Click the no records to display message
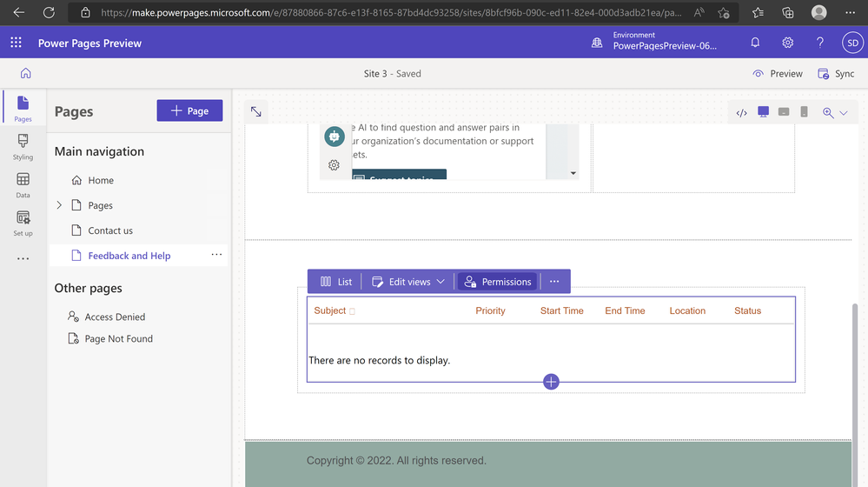 379,360
